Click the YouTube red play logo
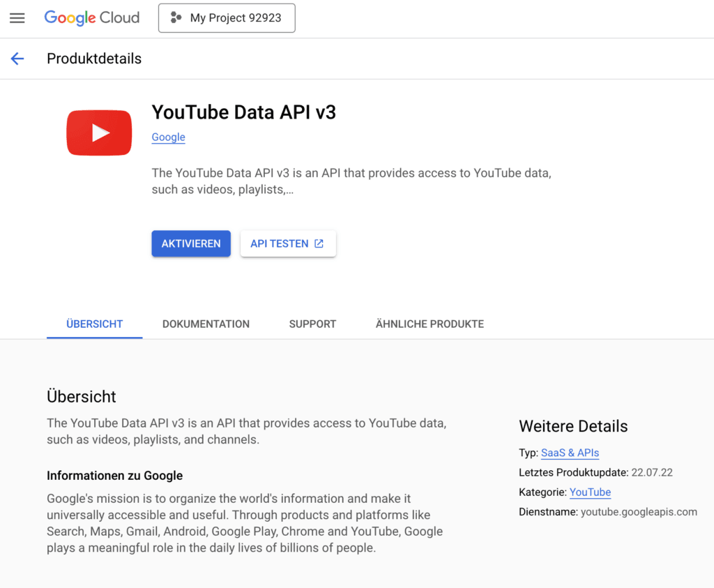 (x=99, y=133)
